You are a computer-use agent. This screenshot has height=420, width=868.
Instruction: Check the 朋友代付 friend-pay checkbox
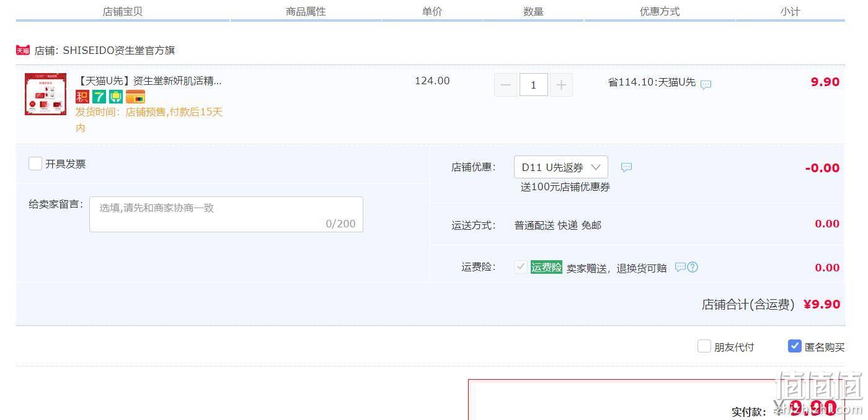coord(704,346)
